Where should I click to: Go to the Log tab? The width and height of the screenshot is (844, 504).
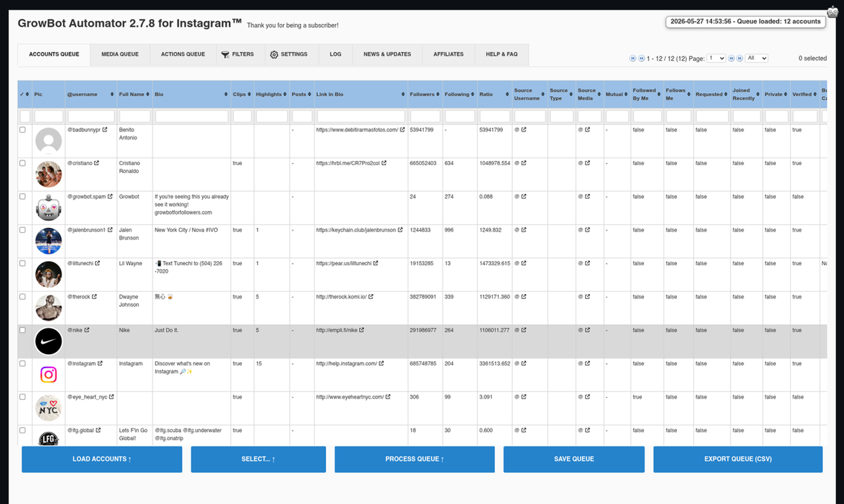(335, 54)
